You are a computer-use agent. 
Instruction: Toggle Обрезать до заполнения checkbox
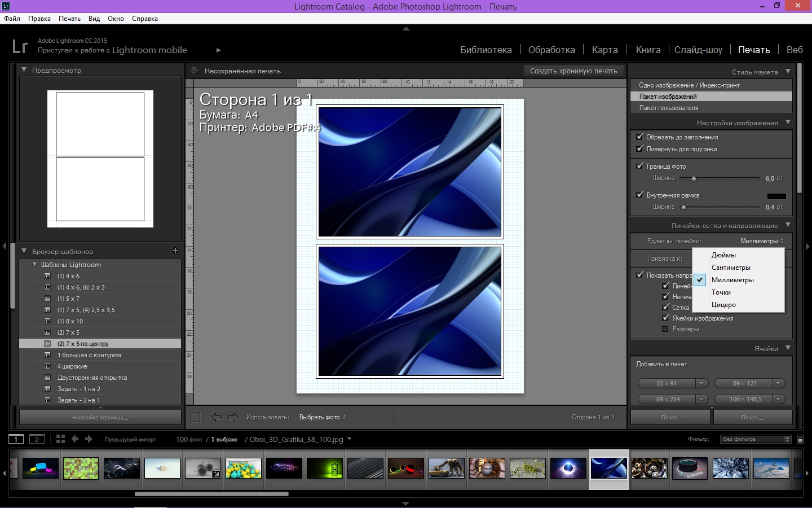[x=639, y=137]
